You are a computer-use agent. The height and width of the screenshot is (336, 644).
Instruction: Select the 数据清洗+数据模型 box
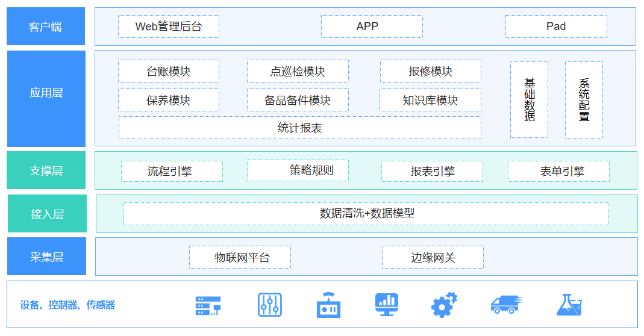(x=366, y=214)
